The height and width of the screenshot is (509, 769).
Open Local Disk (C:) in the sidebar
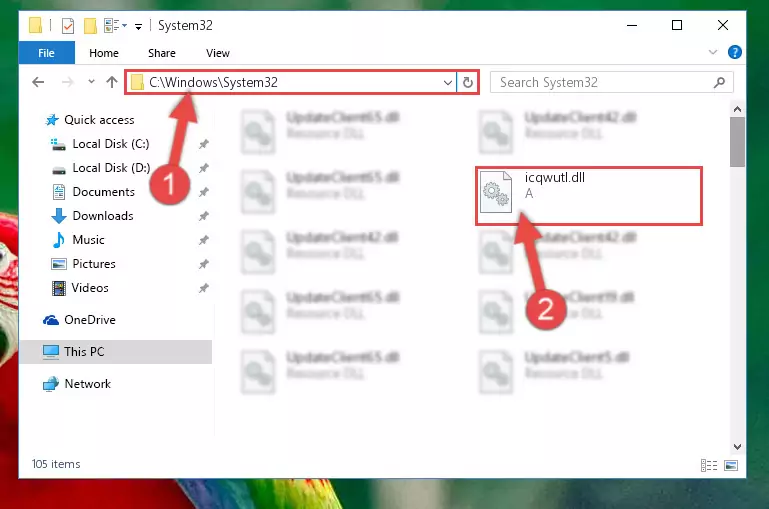[111, 144]
